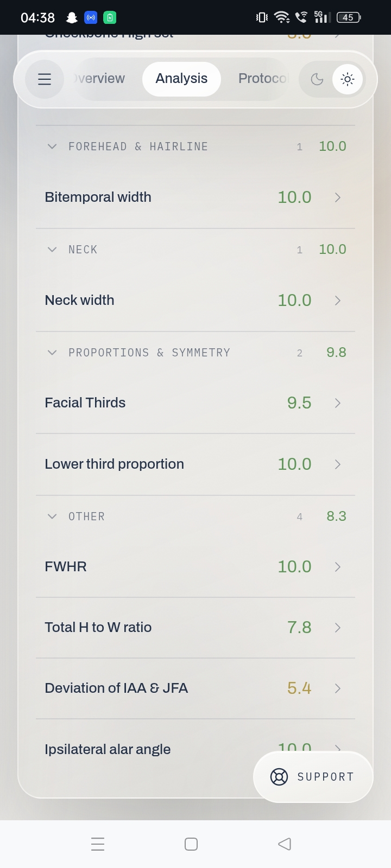Open FWHR details arrow
This screenshot has height=868, width=391.
coord(338,567)
